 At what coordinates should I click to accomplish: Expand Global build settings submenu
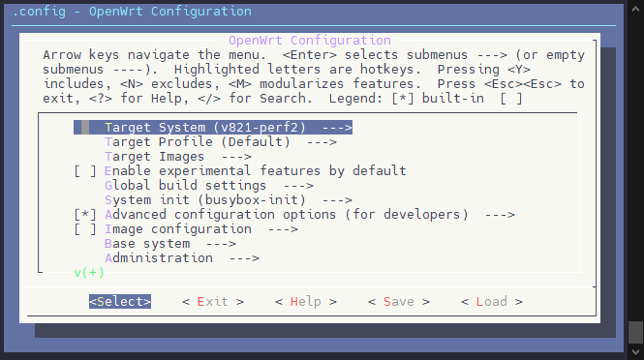tap(209, 186)
